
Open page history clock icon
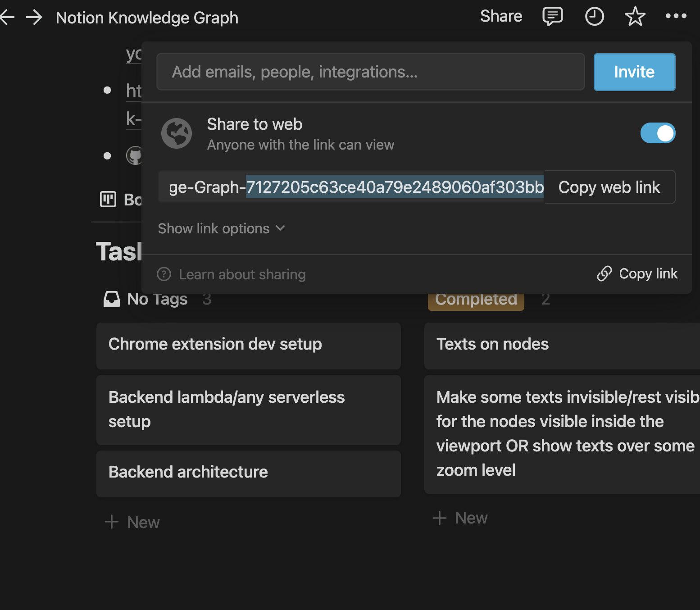(594, 17)
